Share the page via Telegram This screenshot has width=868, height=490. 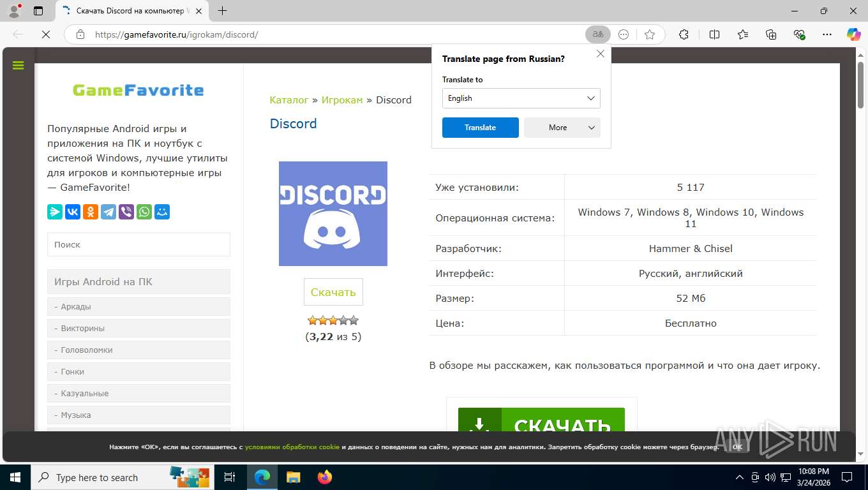pos(108,212)
